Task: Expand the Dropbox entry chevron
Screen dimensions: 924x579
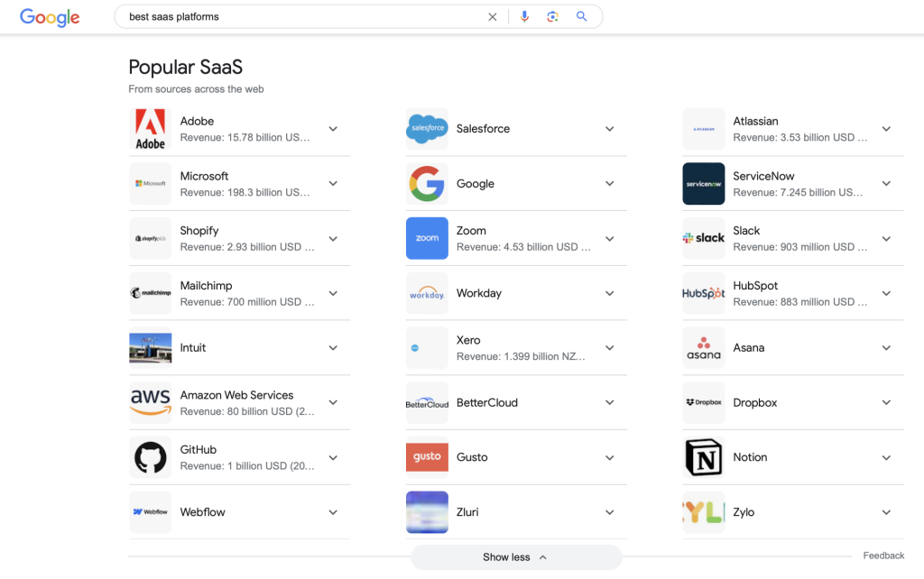Action: pos(886,403)
